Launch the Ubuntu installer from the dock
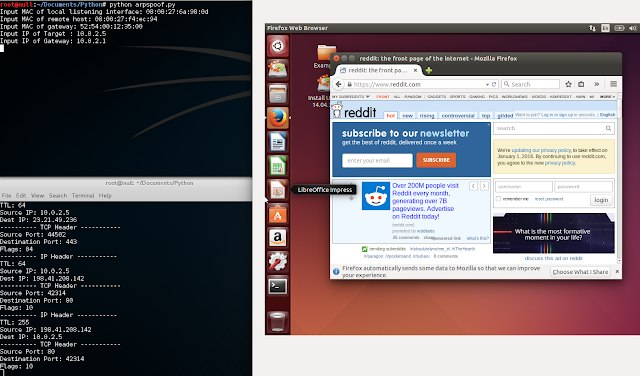Image resolution: width=640 pixels, height=376 pixels. [278, 70]
